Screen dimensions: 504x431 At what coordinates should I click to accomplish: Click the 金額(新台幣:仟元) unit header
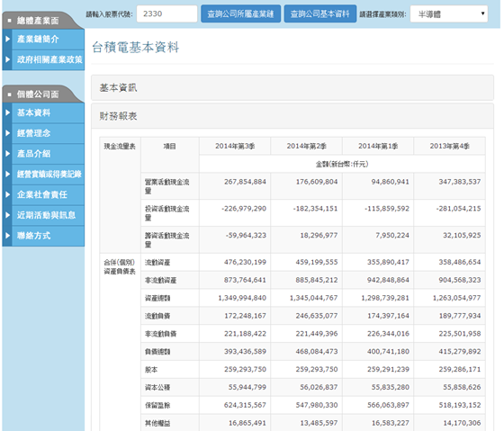pos(342,165)
